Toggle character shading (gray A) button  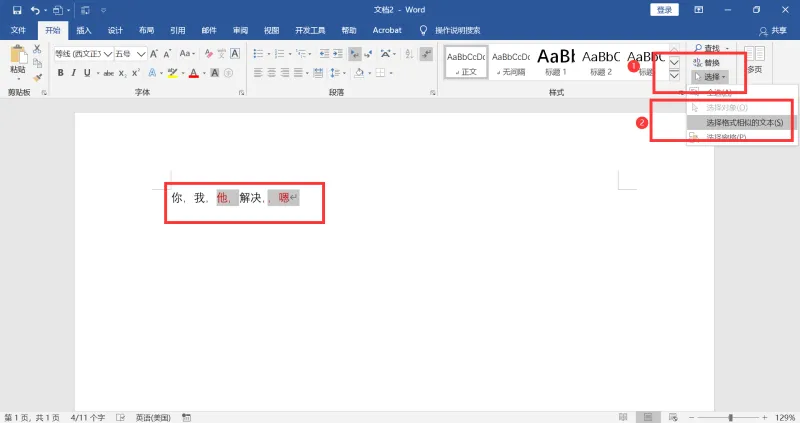point(215,73)
